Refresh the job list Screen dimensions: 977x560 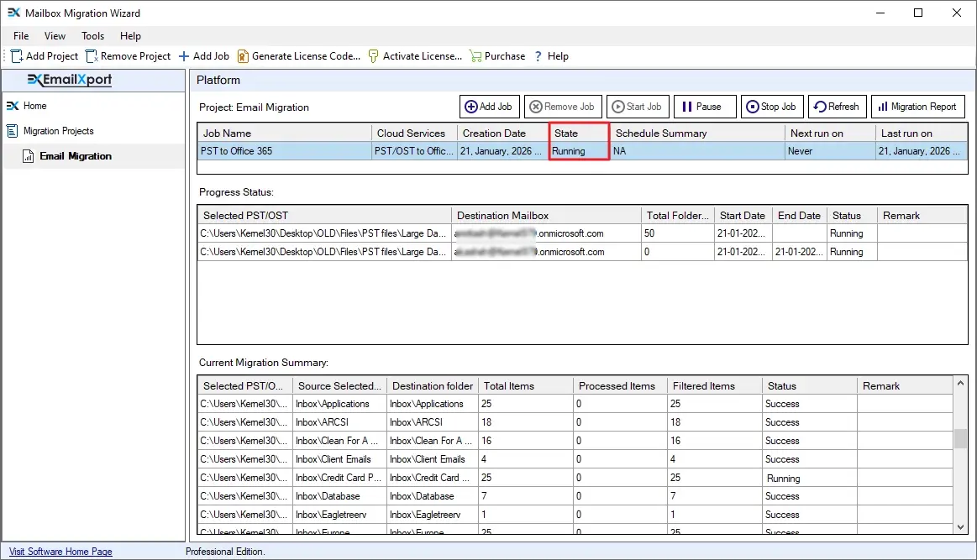[x=837, y=107]
